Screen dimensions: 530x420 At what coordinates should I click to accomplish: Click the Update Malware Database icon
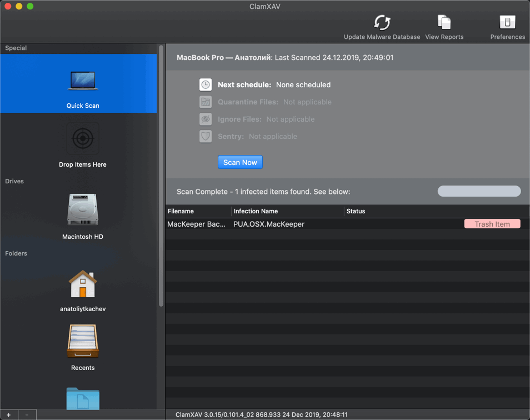[382, 23]
